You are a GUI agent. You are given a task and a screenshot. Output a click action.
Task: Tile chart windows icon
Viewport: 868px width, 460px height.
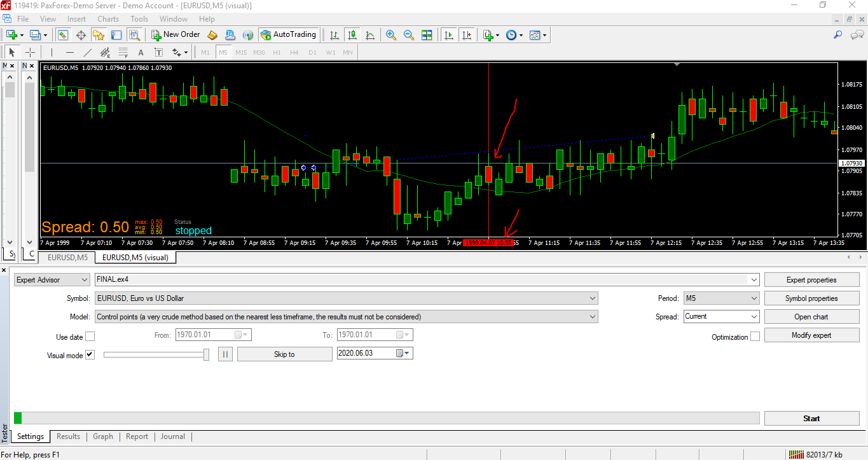(427, 35)
